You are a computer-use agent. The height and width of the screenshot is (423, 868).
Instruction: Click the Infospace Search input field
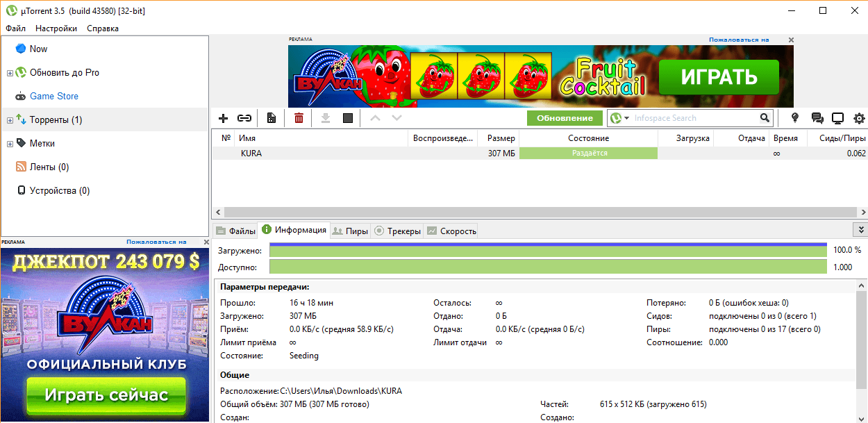[694, 118]
